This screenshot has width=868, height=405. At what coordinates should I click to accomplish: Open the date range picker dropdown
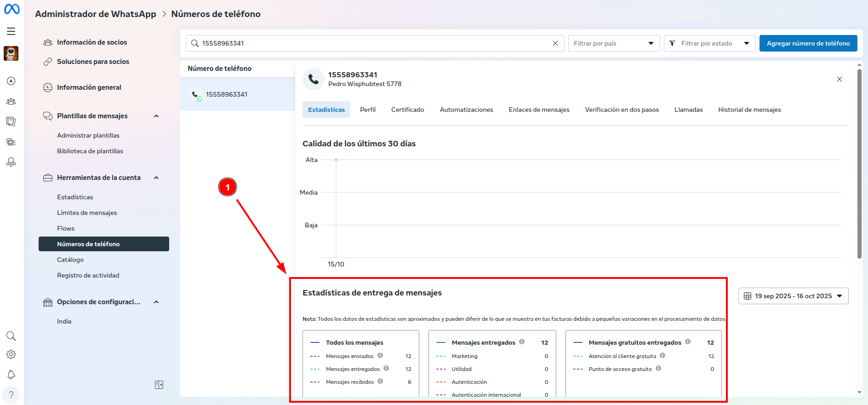pos(793,296)
